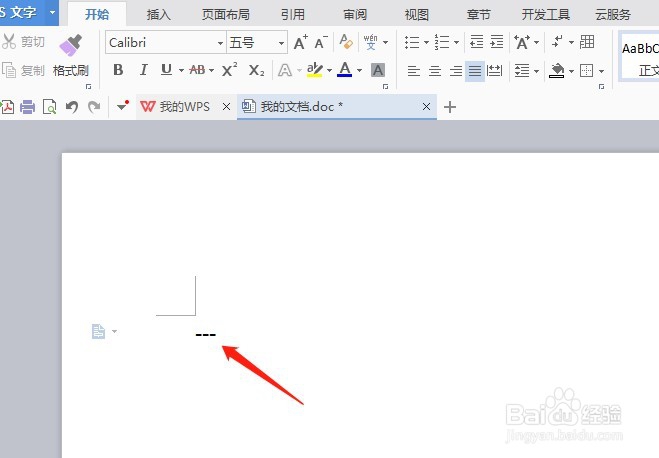Image resolution: width=659 pixels, height=458 pixels.
Task: Open the font color dropdown arrow
Action: pos(359,70)
